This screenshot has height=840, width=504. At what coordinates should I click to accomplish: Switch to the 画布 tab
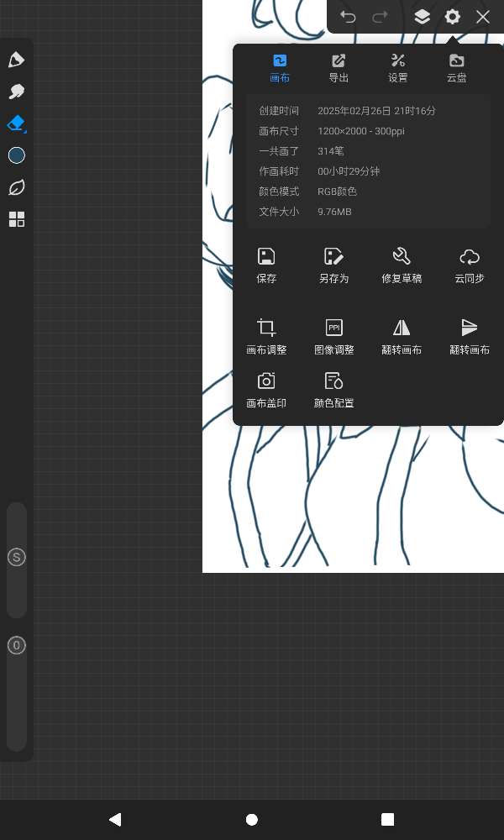tap(280, 69)
